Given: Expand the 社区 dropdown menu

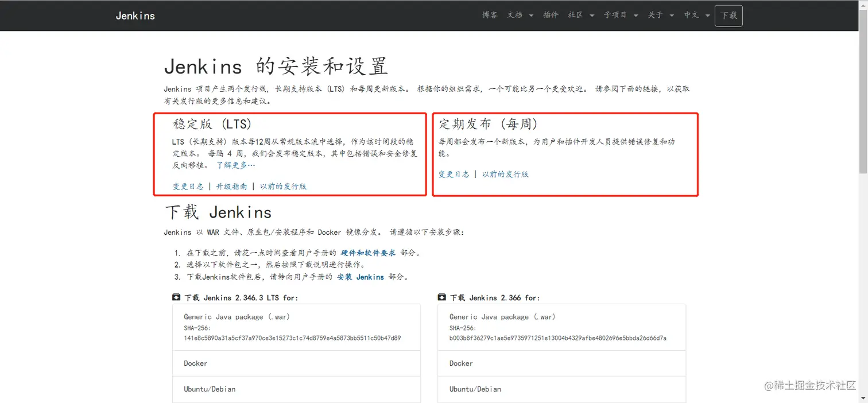Looking at the screenshot, I should click(581, 15).
